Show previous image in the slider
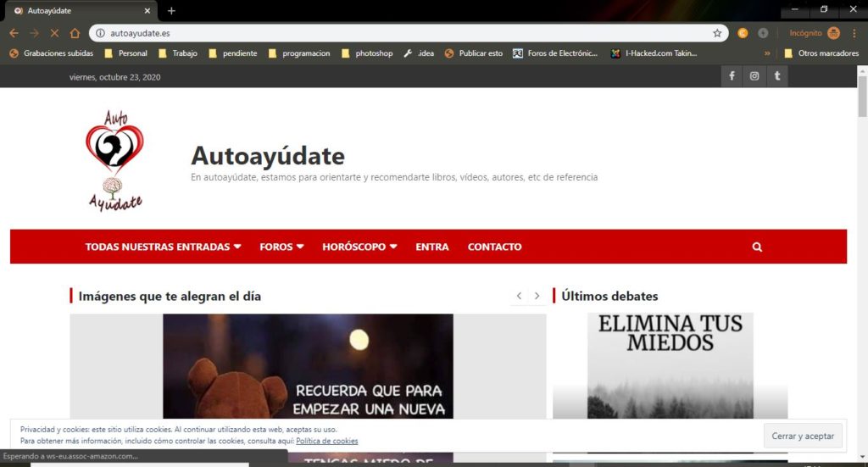Screen dimensions: 868x467 pos(519,296)
